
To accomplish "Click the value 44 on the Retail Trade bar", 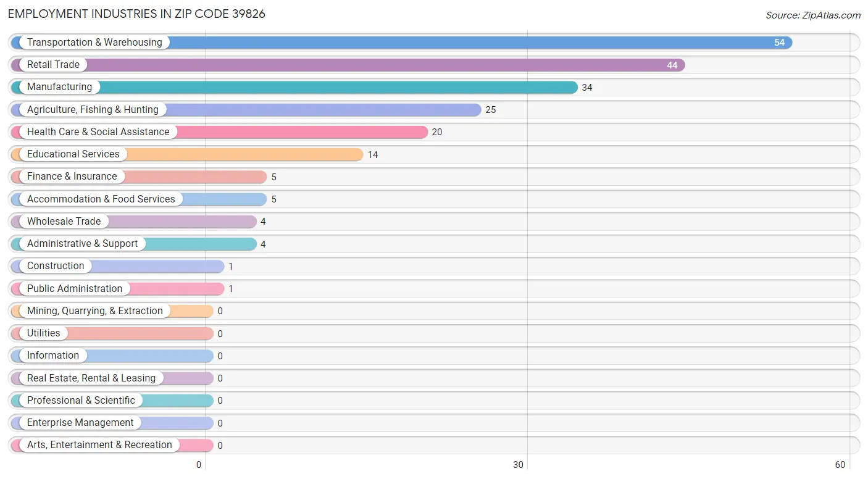I will pos(672,65).
